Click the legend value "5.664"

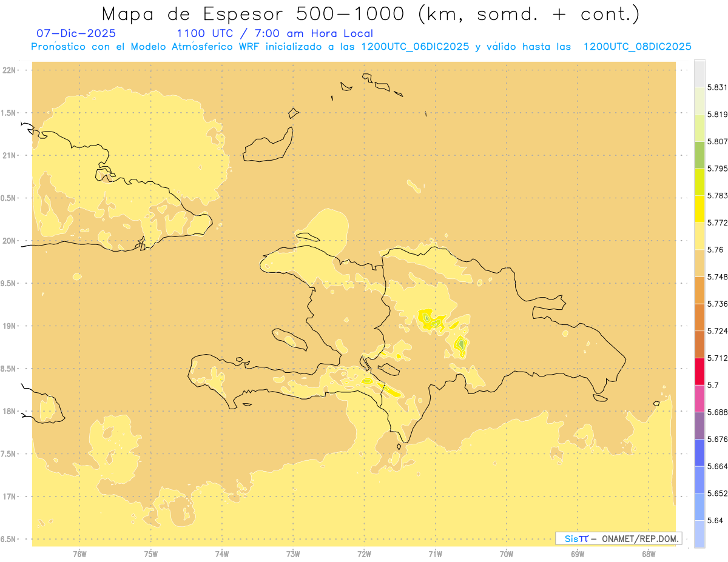pos(717,466)
